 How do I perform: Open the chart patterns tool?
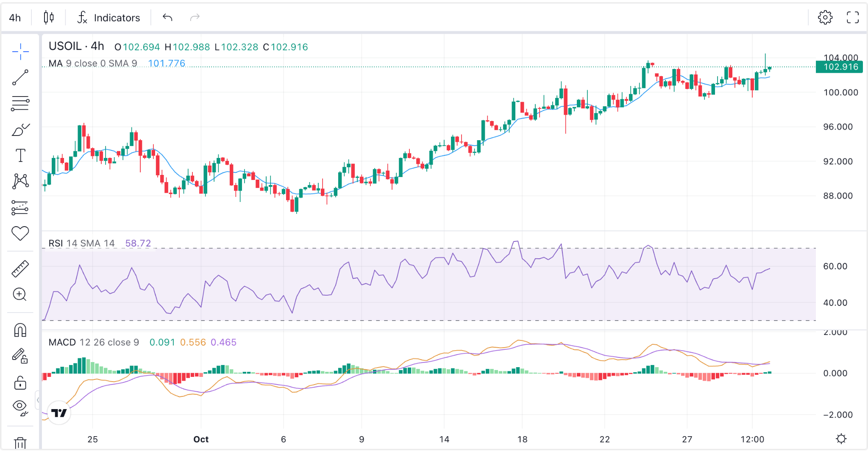point(20,181)
